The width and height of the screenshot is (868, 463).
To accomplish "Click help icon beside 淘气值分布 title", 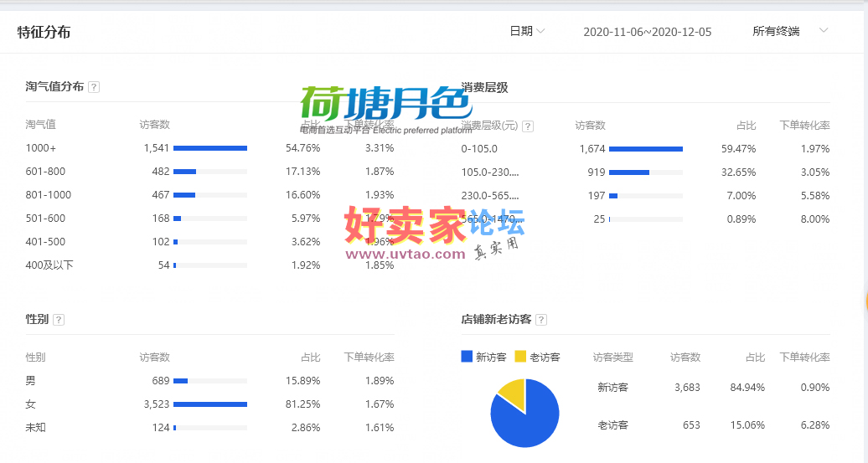I will click(94, 87).
